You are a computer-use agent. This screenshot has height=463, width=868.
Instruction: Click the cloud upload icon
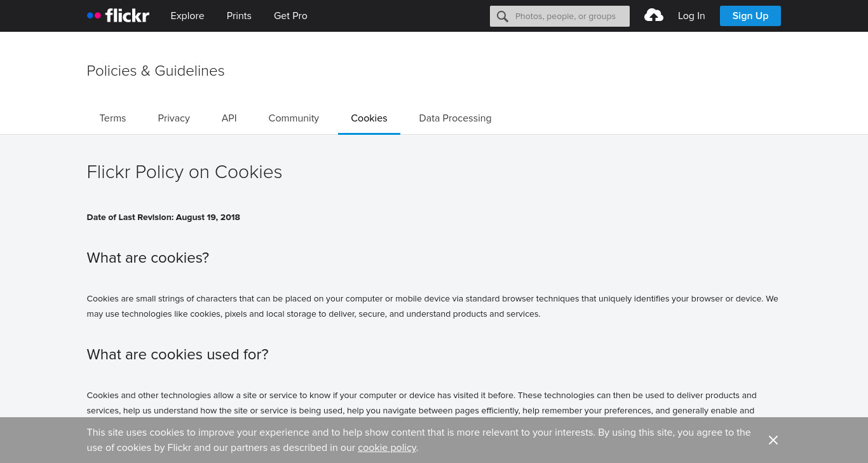[654, 15]
